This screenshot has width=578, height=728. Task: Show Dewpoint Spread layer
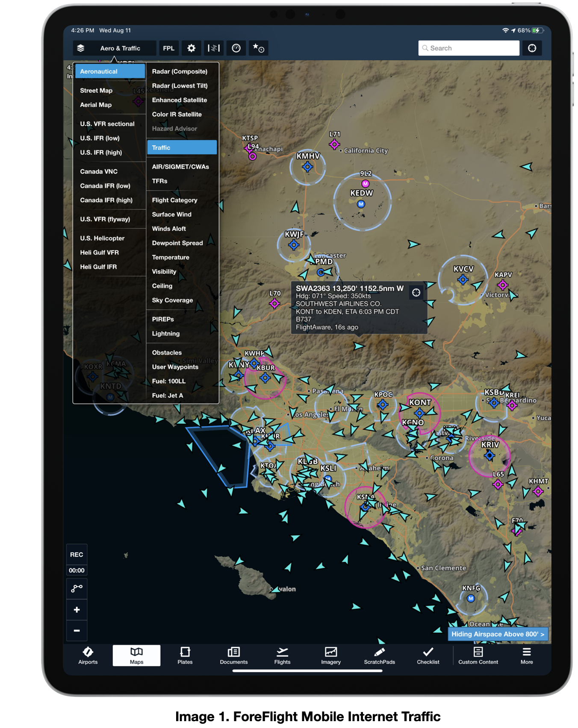[177, 243]
